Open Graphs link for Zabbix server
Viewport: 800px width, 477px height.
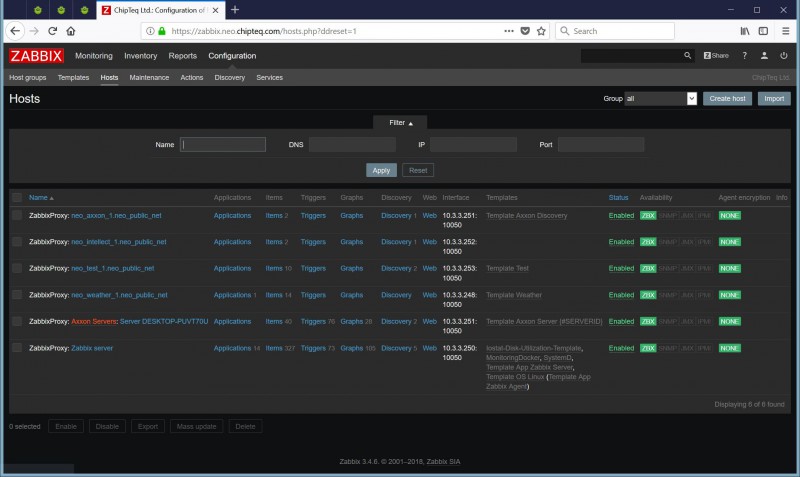pyautogui.click(x=352, y=348)
